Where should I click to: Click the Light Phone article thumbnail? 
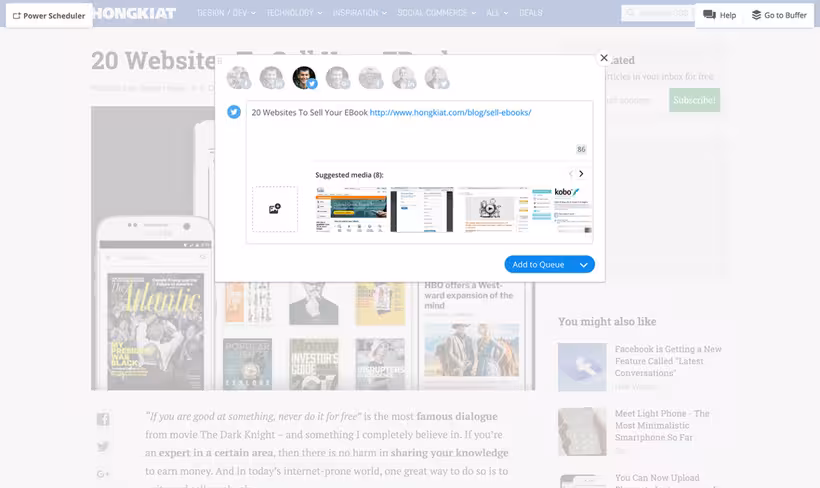coord(582,432)
